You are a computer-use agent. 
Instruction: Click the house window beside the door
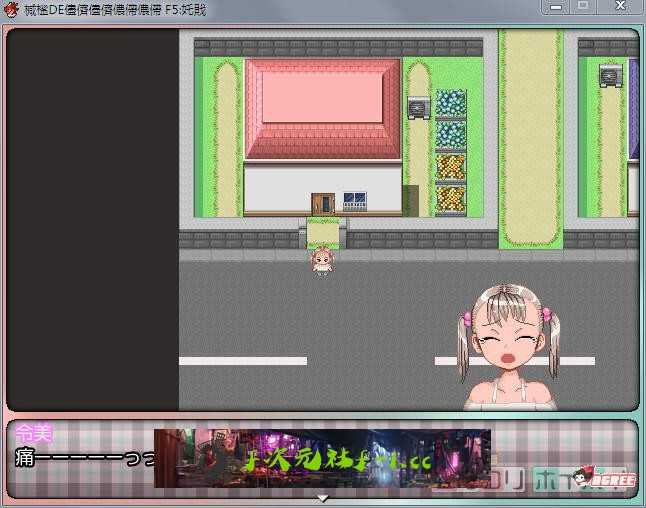[x=354, y=200]
